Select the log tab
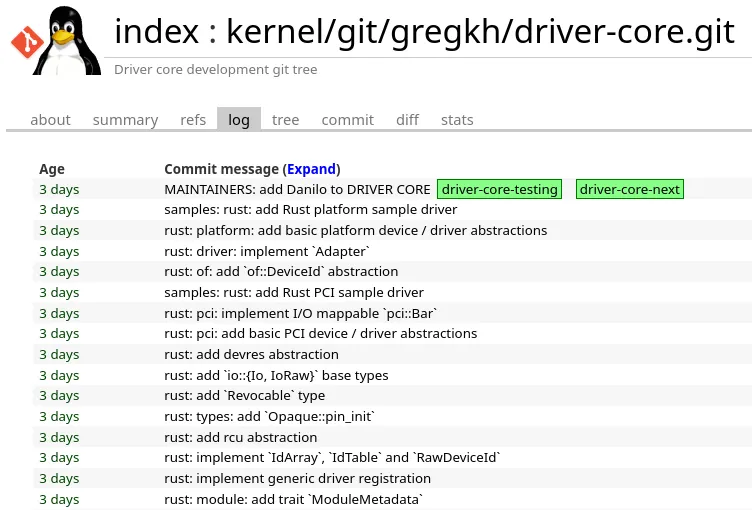Image resolution: width=752 pixels, height=510 pixels. coord(239,120)
